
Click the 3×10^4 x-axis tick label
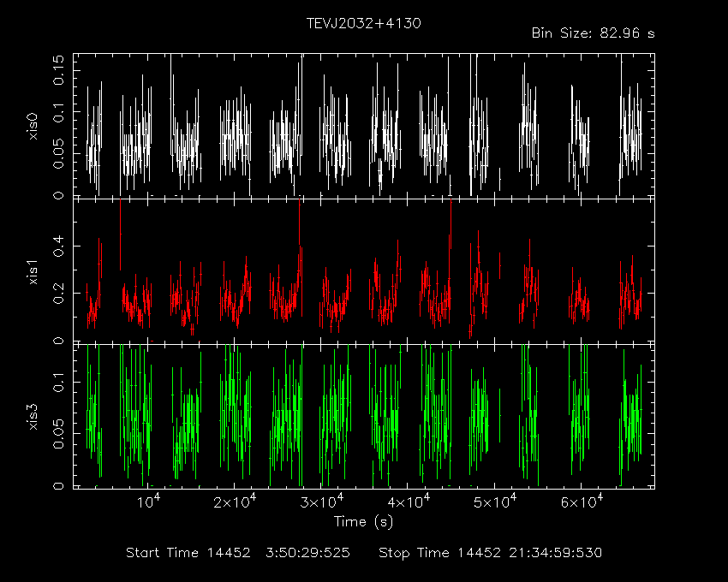(322, 502)
